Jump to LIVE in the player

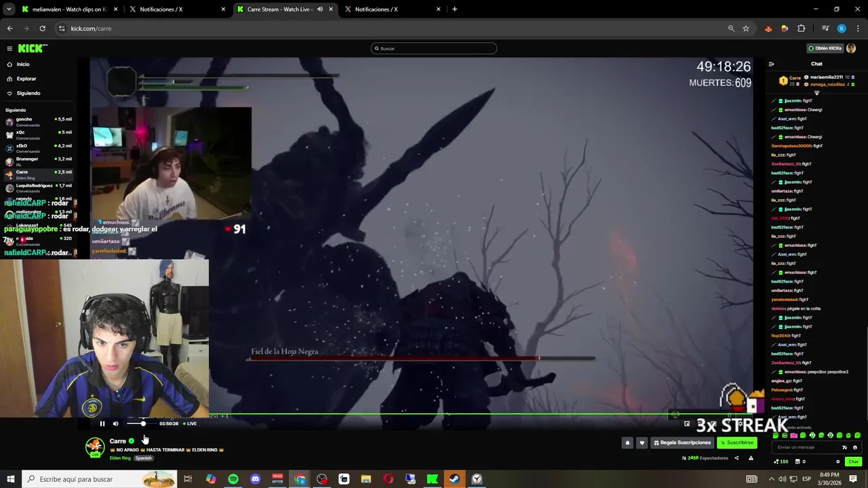190,424
